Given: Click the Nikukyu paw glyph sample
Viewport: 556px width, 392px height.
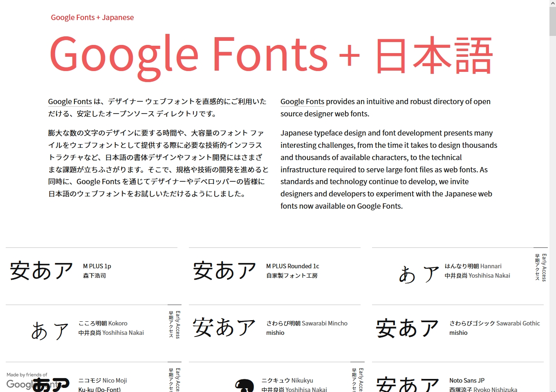Looking at the screenshot, I should coord(244,385).
